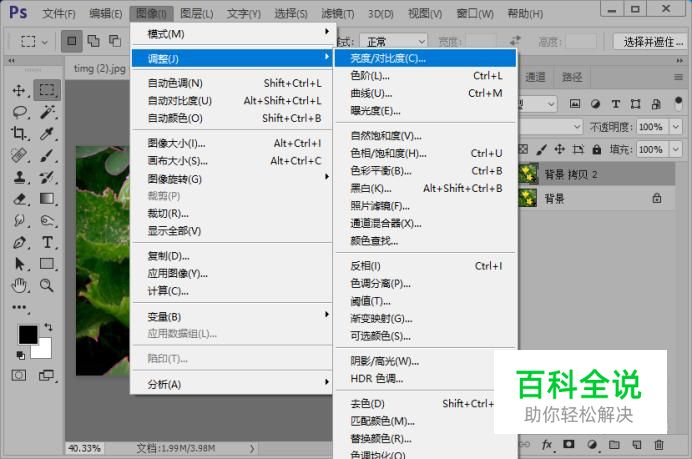Open the 图层(L) menu
692x459 pixels.
click(197, 14)
